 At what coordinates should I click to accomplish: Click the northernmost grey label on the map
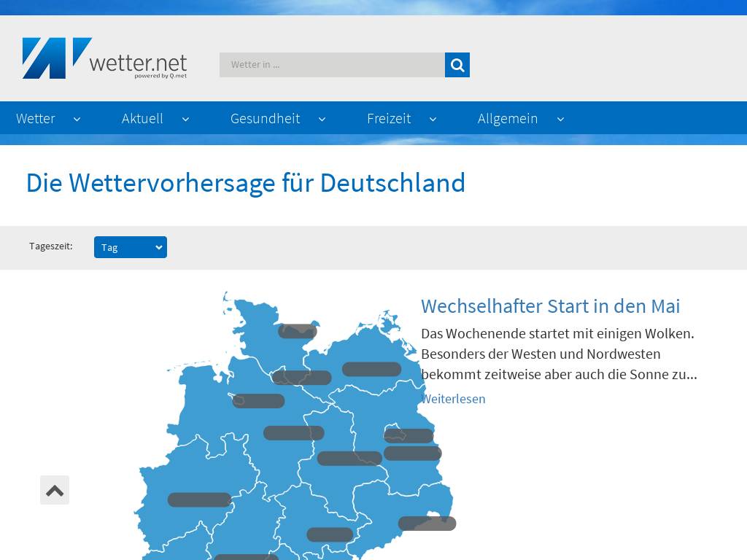[x=297, y=332]
